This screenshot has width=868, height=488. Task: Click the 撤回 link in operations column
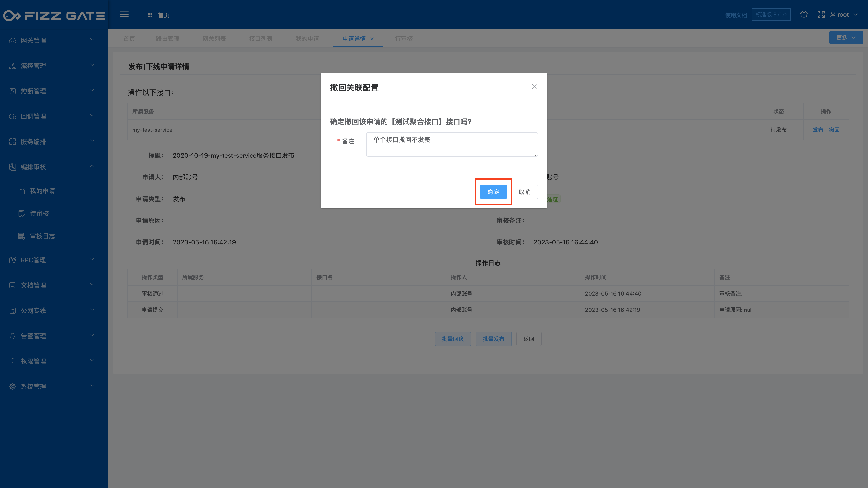(834, 130)
